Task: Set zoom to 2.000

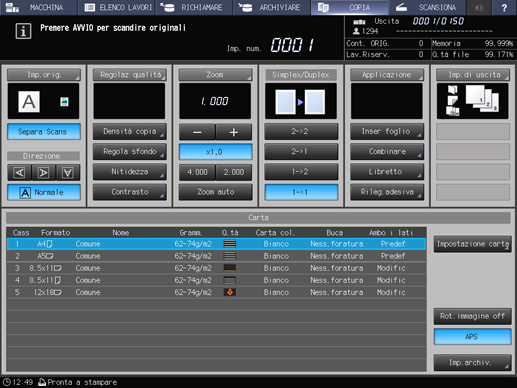Action: click(234, 172)
